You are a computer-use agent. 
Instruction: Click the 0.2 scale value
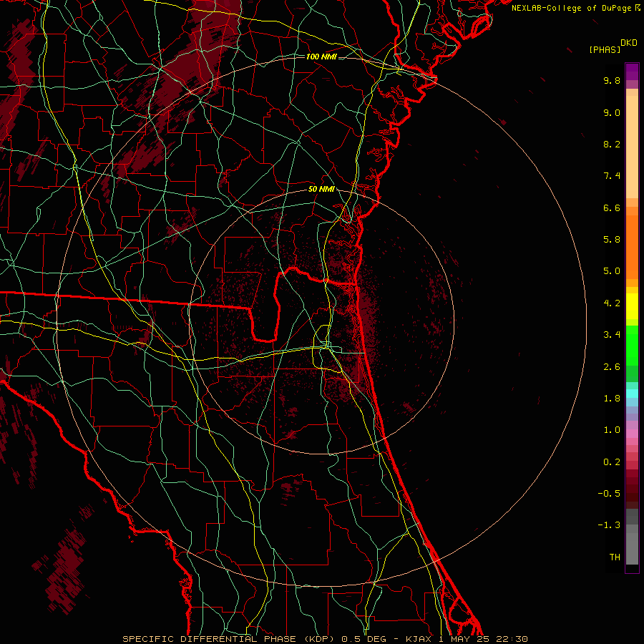click(x=612, y=462)
